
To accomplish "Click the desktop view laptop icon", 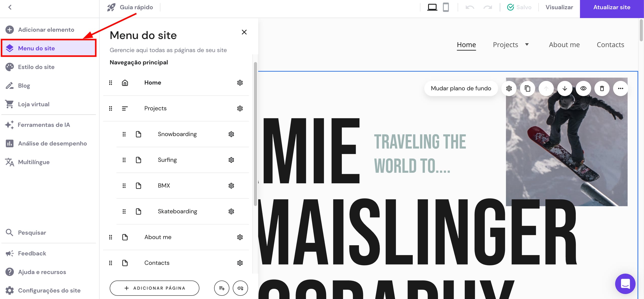I will coord(432,7).
